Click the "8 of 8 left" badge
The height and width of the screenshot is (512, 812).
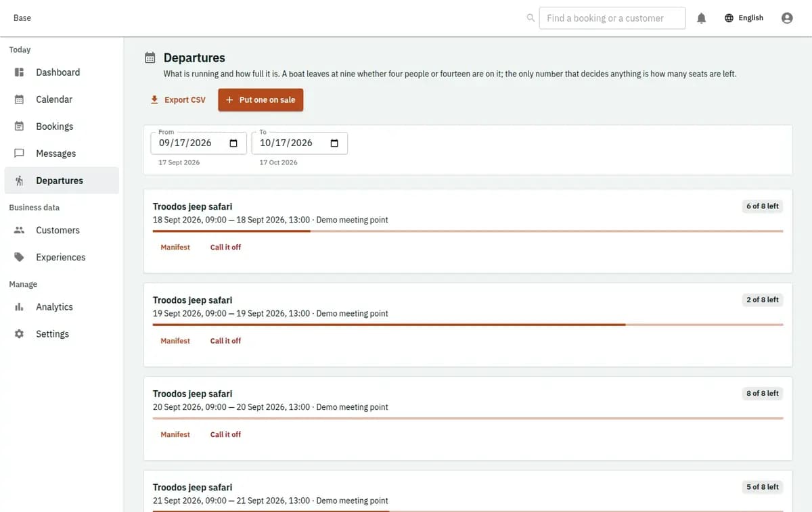click(763, 393)
